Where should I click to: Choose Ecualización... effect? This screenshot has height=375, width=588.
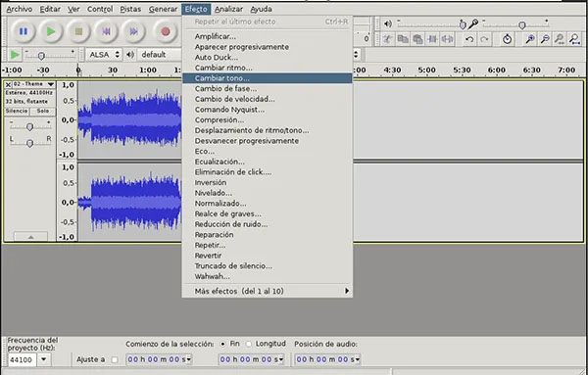click(x=268, y=162)
